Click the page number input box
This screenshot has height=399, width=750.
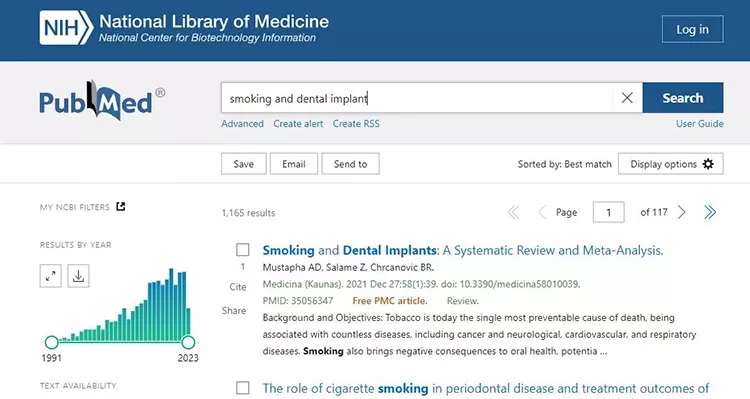[608, 212]
